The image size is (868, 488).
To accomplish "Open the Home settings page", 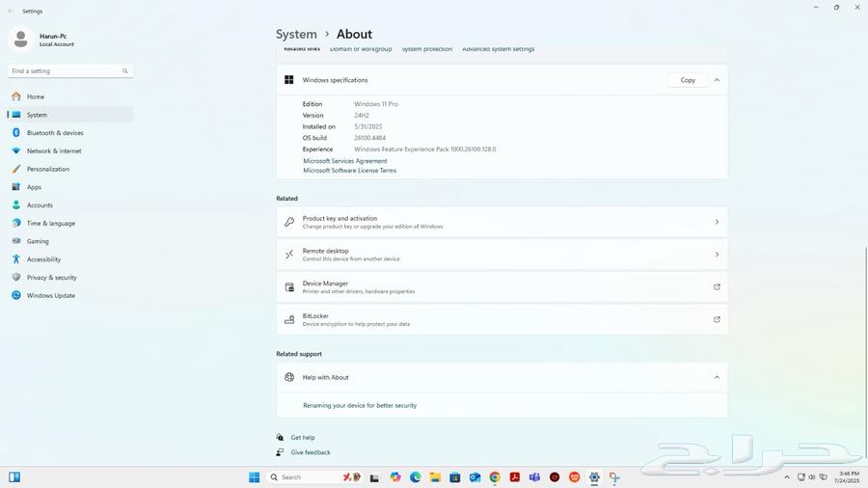I will pos(70,96).
